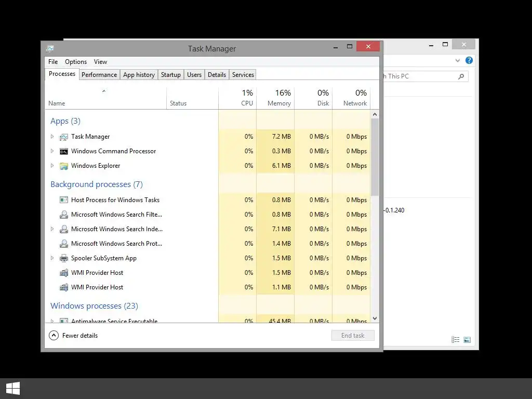
Task: Switch to the Startup tab
Action: (x=170, y=75)
